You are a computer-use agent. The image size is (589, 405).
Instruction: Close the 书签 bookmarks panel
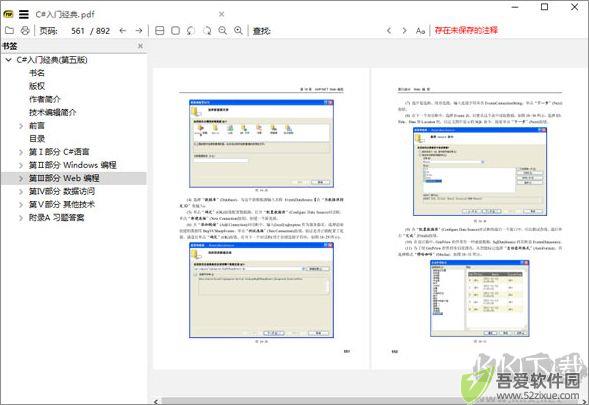point(140,46)
